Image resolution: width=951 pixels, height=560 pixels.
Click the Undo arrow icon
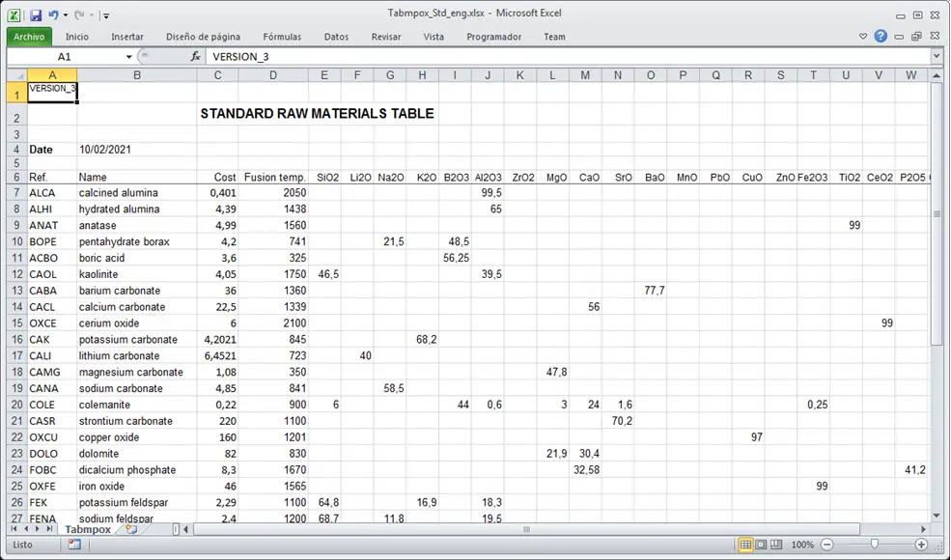coord(53,15)
